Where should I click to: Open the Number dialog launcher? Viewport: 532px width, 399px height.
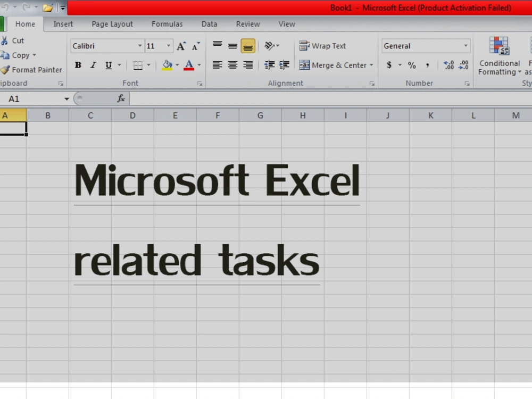(467, 84)
